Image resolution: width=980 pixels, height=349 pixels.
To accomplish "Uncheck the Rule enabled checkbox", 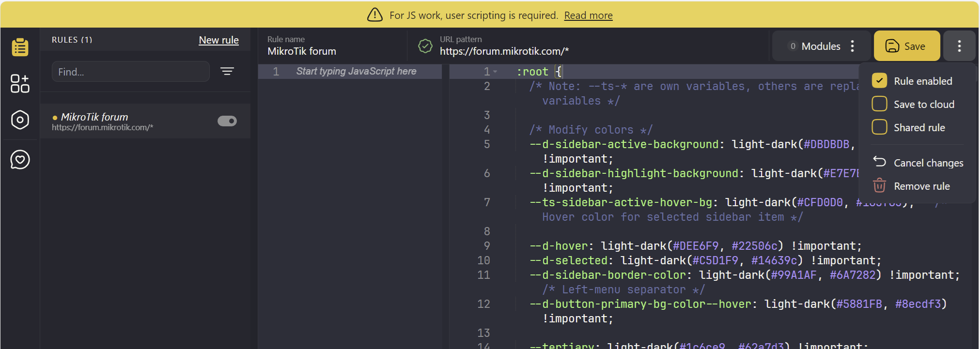I will coord(879,81).
